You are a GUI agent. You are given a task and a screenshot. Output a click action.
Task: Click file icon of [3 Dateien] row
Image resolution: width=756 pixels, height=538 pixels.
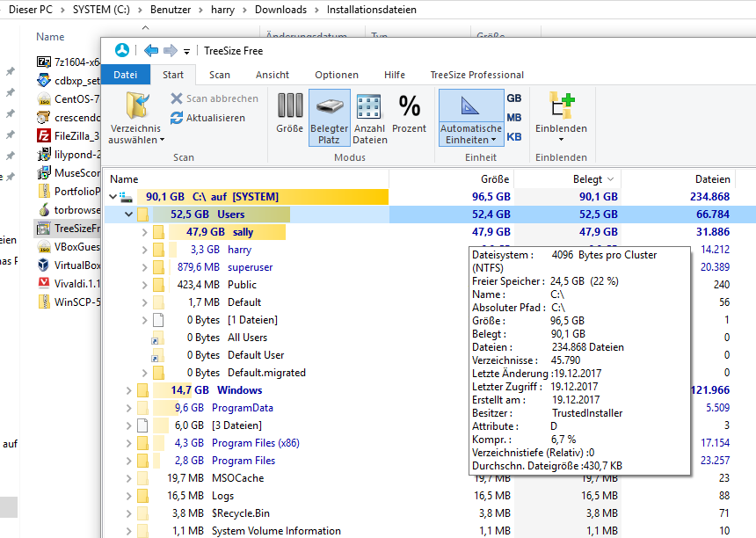click(142, 425)
